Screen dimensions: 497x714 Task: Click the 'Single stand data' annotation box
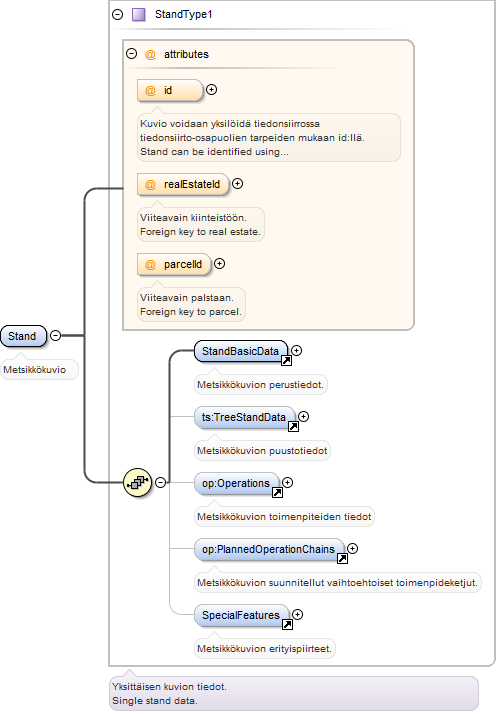[x=294, y=694]
